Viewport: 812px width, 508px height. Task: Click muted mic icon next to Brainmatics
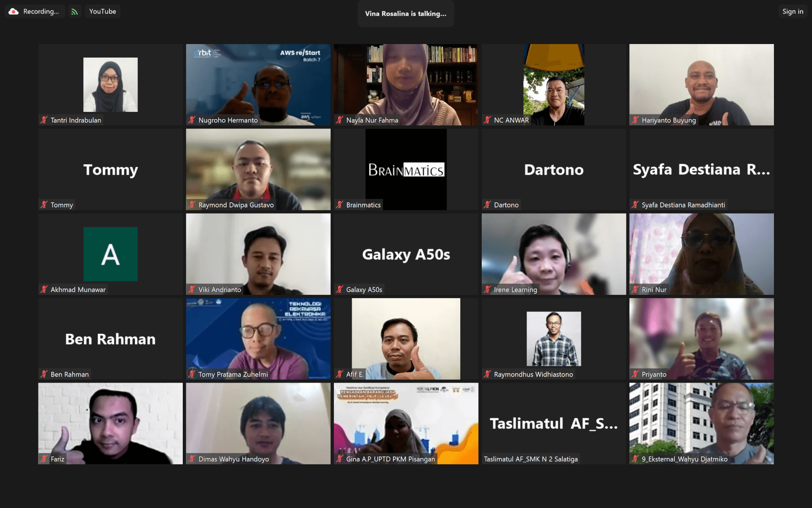[x=340, y=205]
